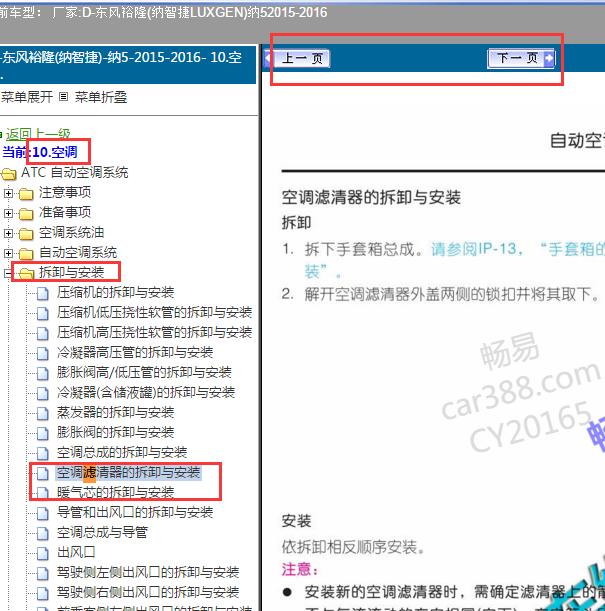Screen dimensions: 605x611
Task: Click document icon beside 冷凝器(含储液罐)的拆卸与安装
Action: (x=42, y=393)
